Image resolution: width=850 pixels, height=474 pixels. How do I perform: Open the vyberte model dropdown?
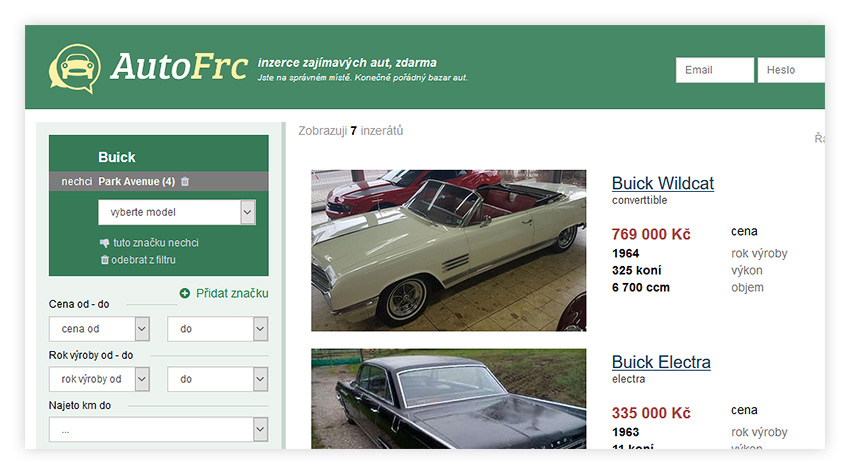(x=177, y=212)
